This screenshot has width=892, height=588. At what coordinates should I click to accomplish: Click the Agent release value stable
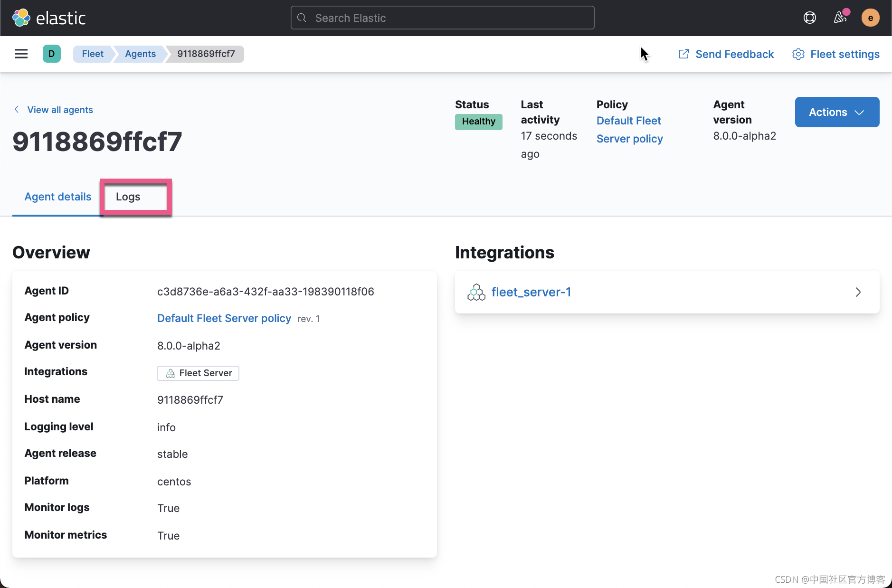coord(172,454)
